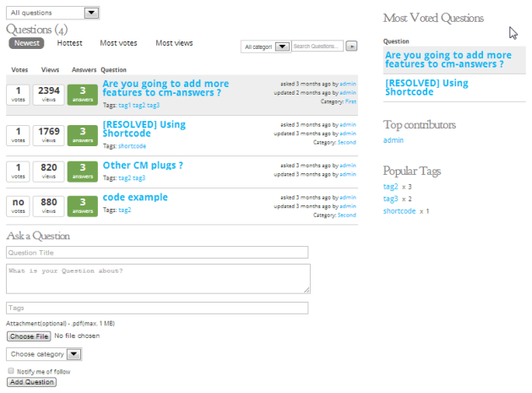Click the Tags input field

coord(157,308)
